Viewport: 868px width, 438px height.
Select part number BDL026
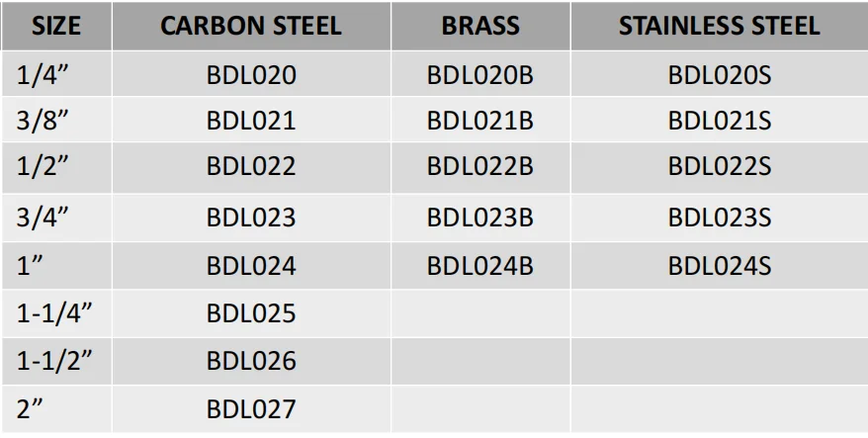click(251, 361)
